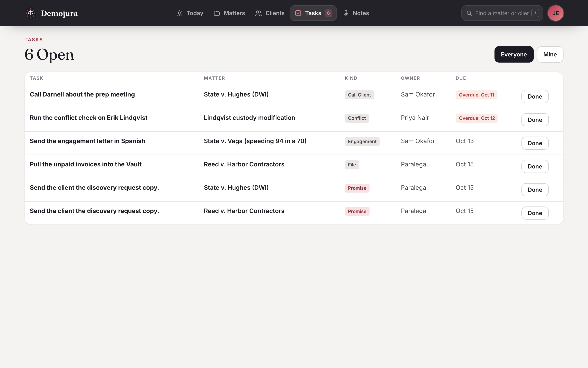Open Lindqvist custody modification matter
The image size is (588, 368).
point(249,118)
